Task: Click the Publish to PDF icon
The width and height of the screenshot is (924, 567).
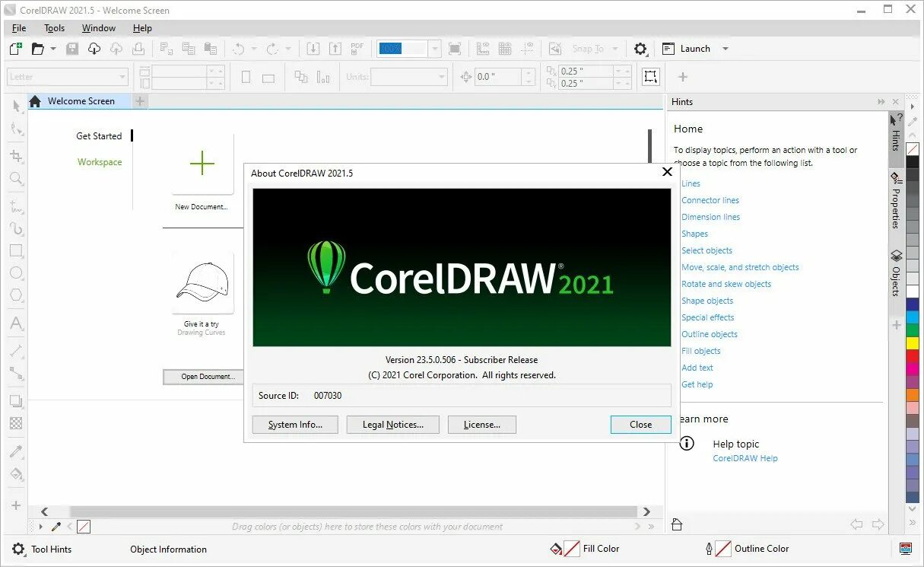Action: [357, 49]
